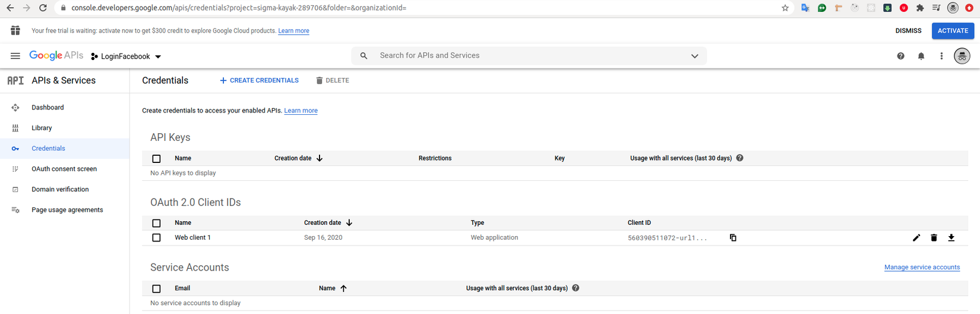Delete Web client 1 using trash icon
980x314 pixels.
(x=934, y=238)
